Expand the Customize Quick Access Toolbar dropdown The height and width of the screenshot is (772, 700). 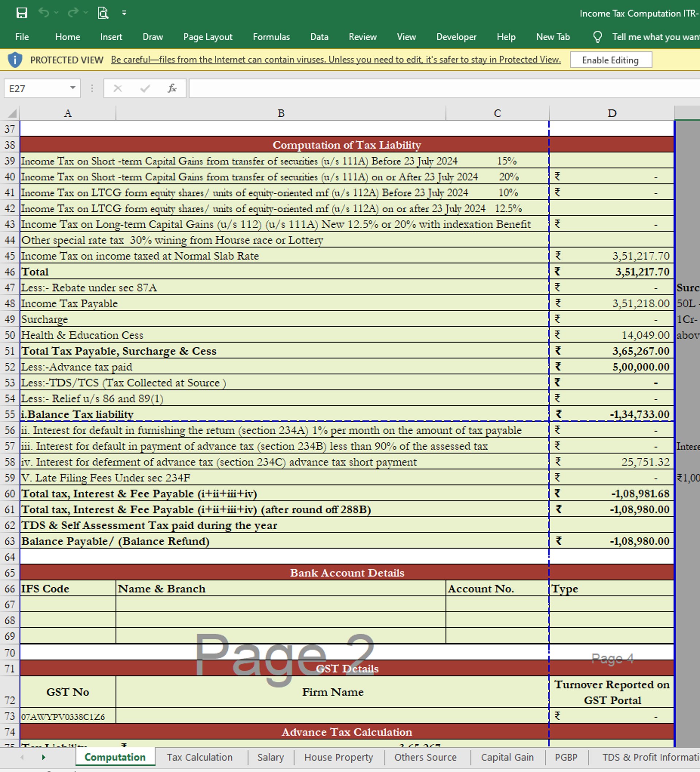pos(124,13)
